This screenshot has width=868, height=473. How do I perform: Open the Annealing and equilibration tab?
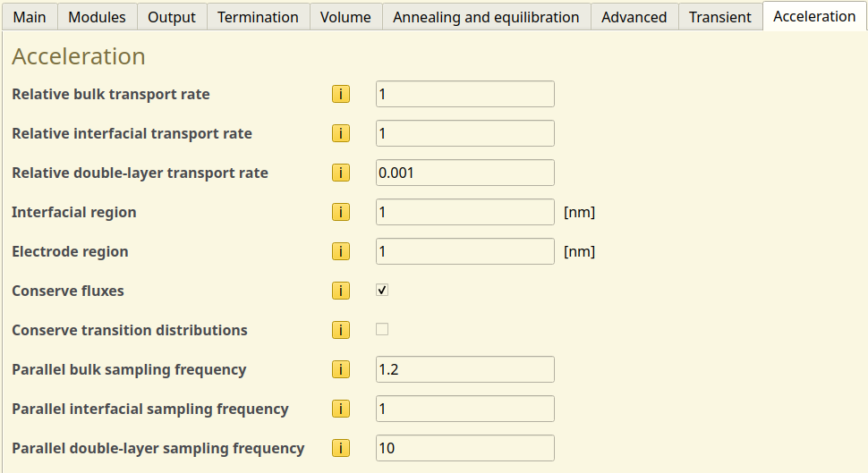point(486,17)
